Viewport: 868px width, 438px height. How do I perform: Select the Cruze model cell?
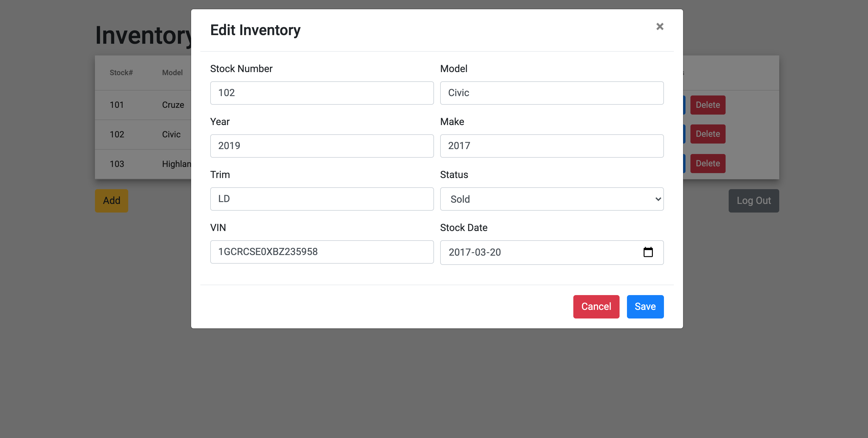[x=173, y=105]
